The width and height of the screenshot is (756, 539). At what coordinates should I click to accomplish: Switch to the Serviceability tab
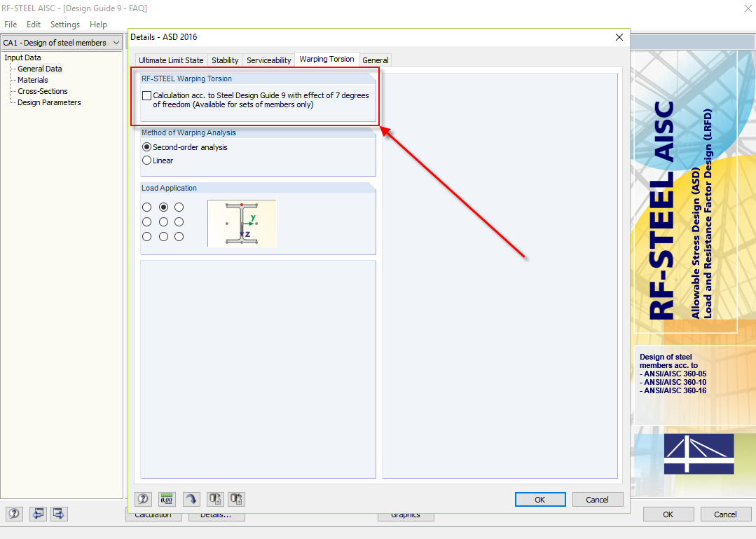click(269, 60)
